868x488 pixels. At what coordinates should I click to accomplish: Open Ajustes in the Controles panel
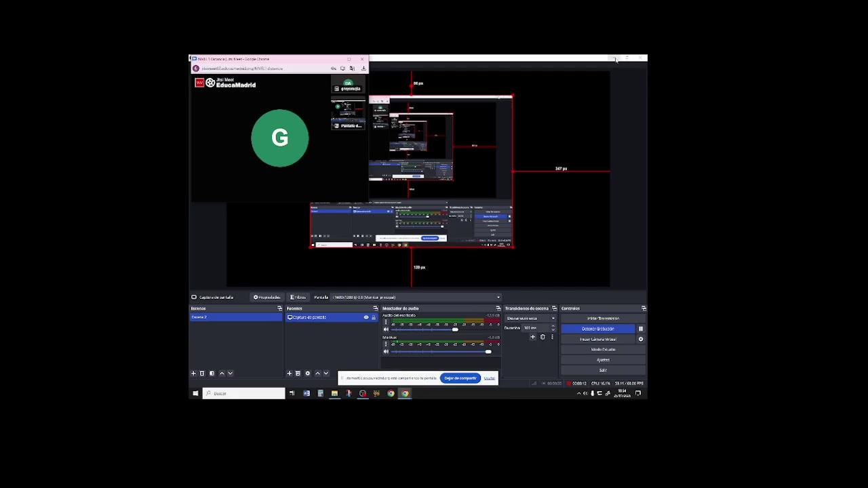point(603,360)
